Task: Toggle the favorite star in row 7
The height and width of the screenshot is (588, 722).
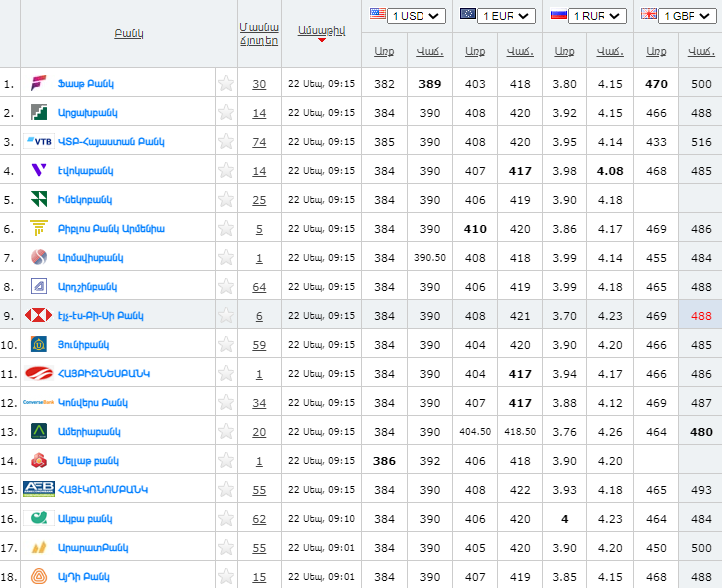Action: (226, 257)
